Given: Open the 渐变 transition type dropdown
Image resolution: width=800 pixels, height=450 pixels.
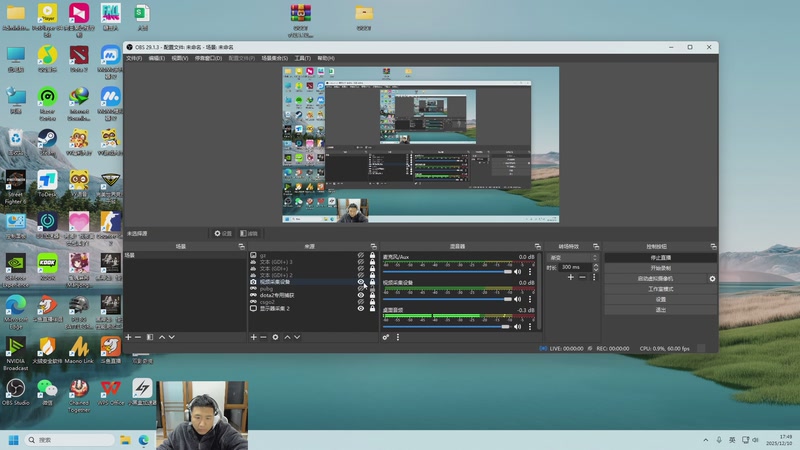Looking at the screenshot, I should click(x=572, y=258).
